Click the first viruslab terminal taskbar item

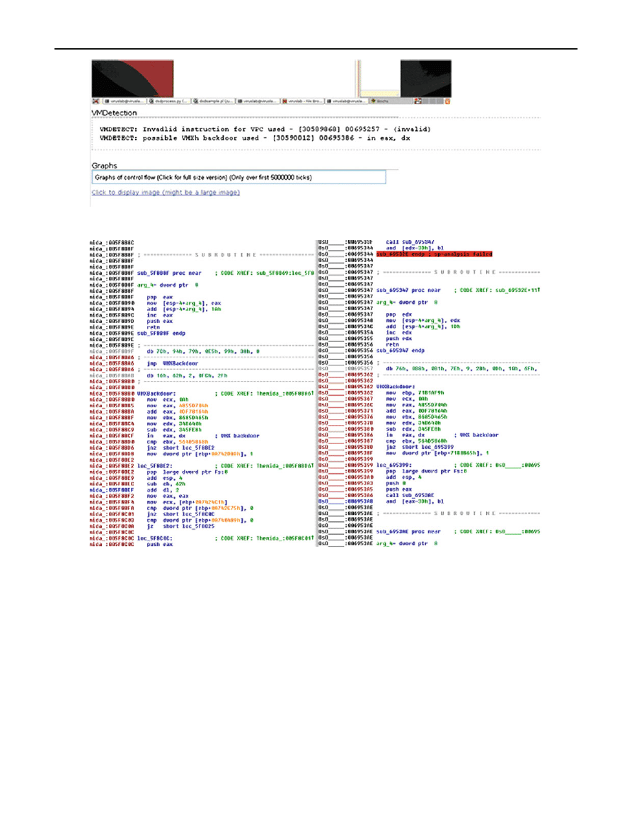point(125,101)
